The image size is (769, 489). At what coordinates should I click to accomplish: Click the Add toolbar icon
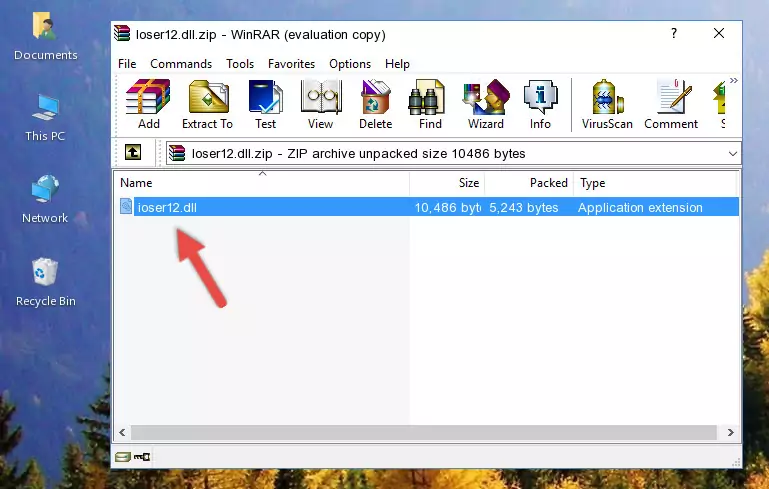[x=148, y=104]
